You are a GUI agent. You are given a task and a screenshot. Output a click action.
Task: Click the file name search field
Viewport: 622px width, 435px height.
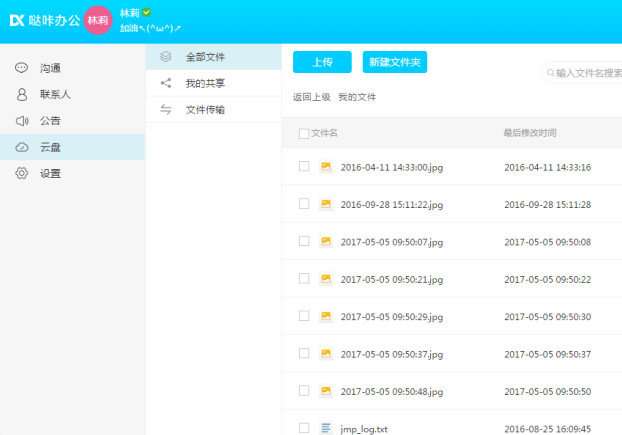pos(583,73)
